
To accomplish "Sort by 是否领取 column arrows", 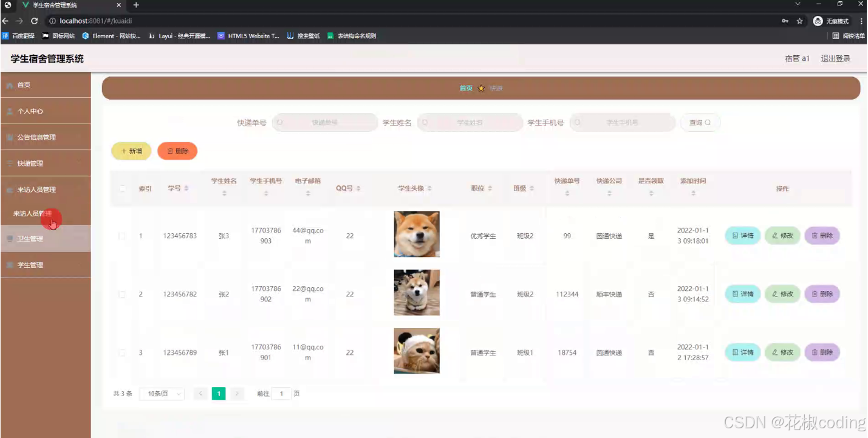I will [651, 194].
